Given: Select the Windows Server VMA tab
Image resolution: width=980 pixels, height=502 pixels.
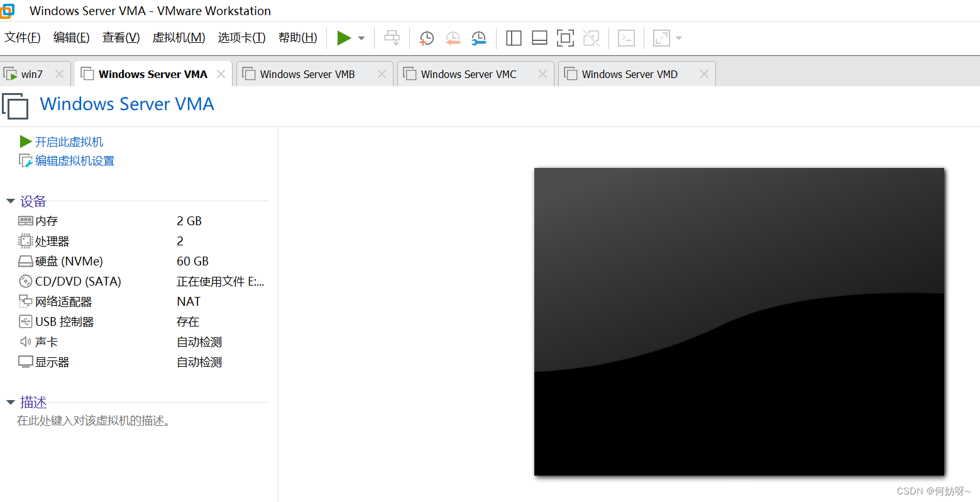Looking at the screenshot, I should (153, 74).
